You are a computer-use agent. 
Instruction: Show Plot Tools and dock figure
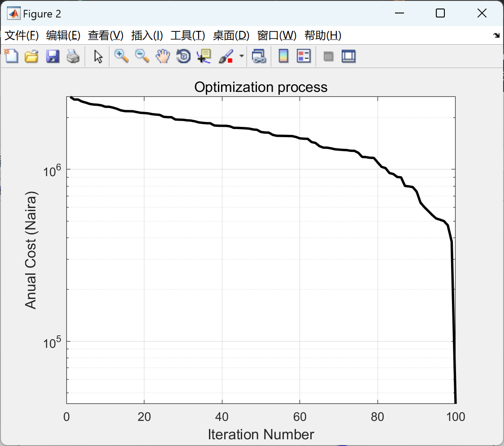(348, 56)
